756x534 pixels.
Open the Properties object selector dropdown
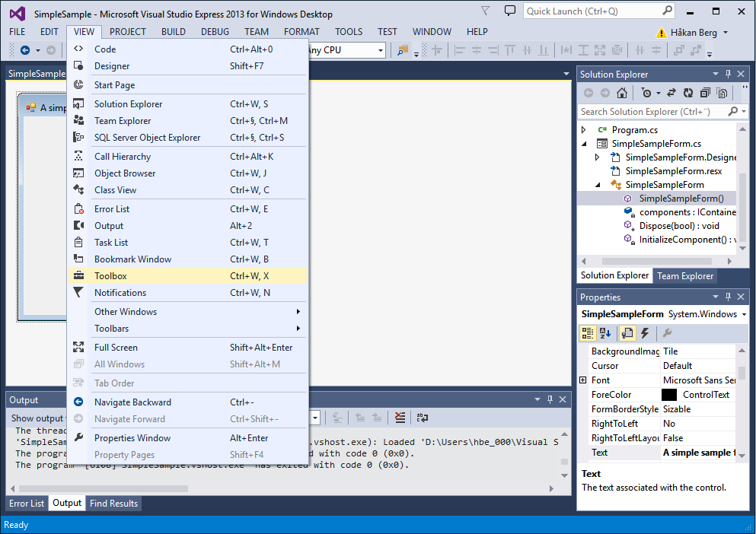pos(744,314)
